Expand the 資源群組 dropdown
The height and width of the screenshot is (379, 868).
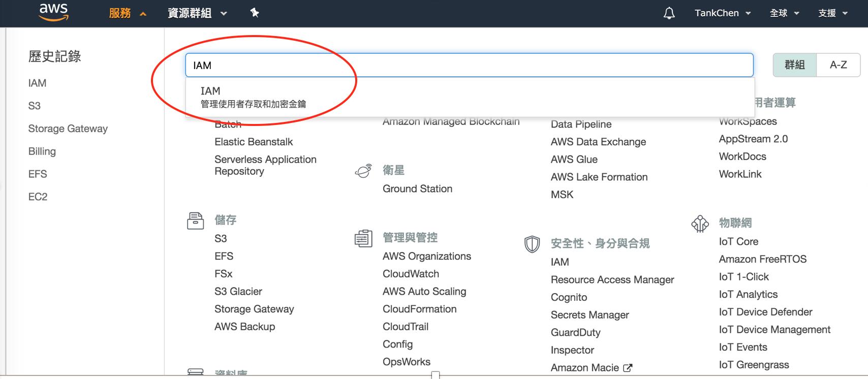pos(197,13)
